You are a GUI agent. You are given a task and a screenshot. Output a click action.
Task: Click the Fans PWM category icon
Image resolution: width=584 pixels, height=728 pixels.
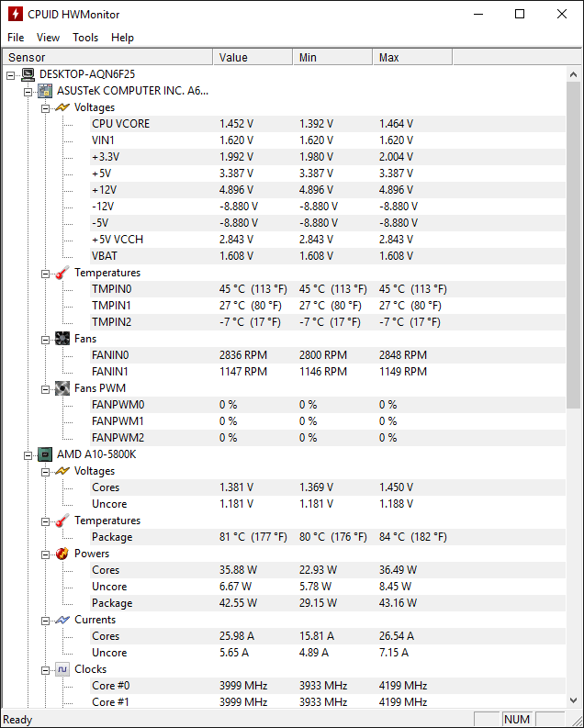tap(62, 388)
